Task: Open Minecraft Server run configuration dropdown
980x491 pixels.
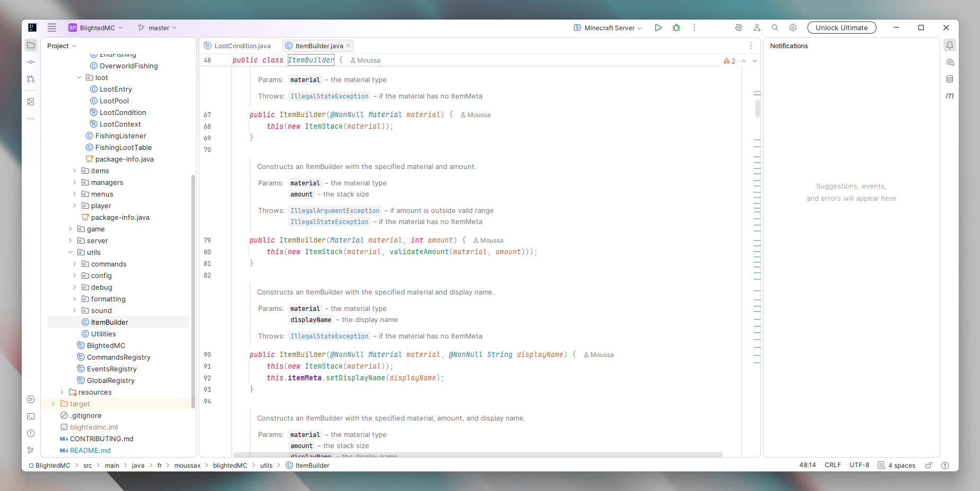Action: [x=608, y=28]
